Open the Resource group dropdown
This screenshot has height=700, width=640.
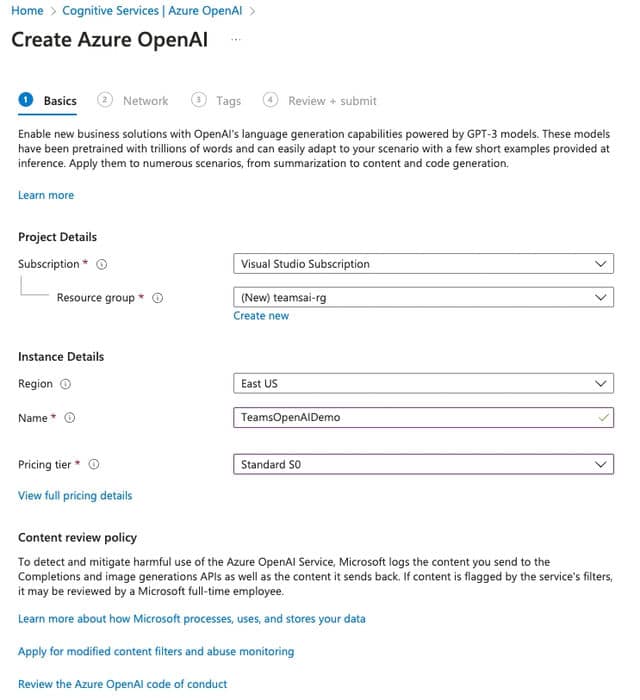(x=422, y=297)
